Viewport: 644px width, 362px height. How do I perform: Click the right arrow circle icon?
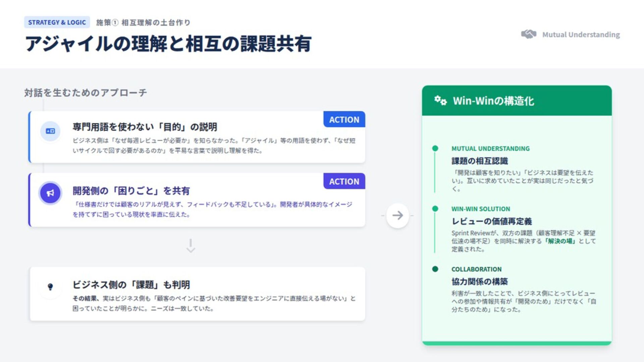[x=397, y=216]
